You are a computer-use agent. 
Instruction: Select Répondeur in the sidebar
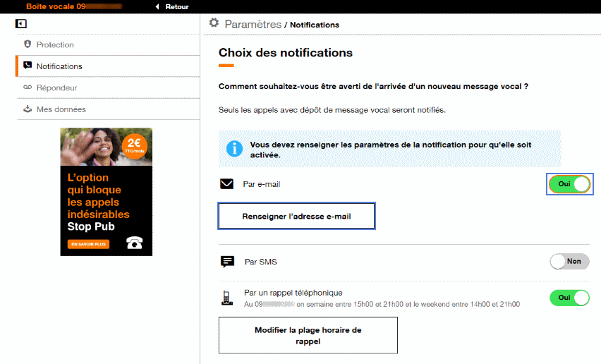pos(56,87)
